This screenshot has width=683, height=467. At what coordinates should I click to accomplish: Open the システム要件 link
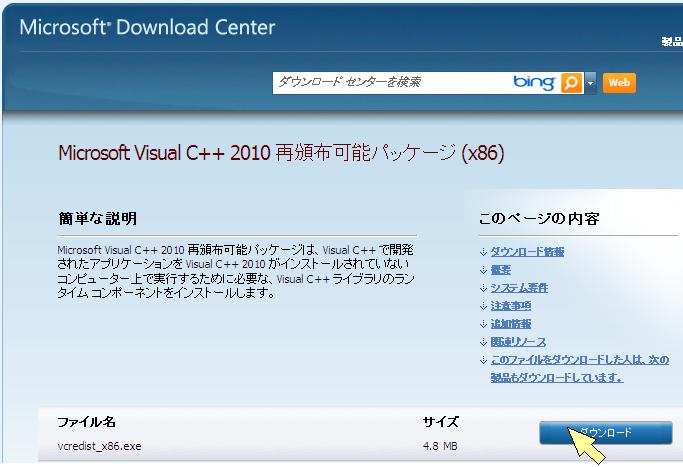[519, 288]
